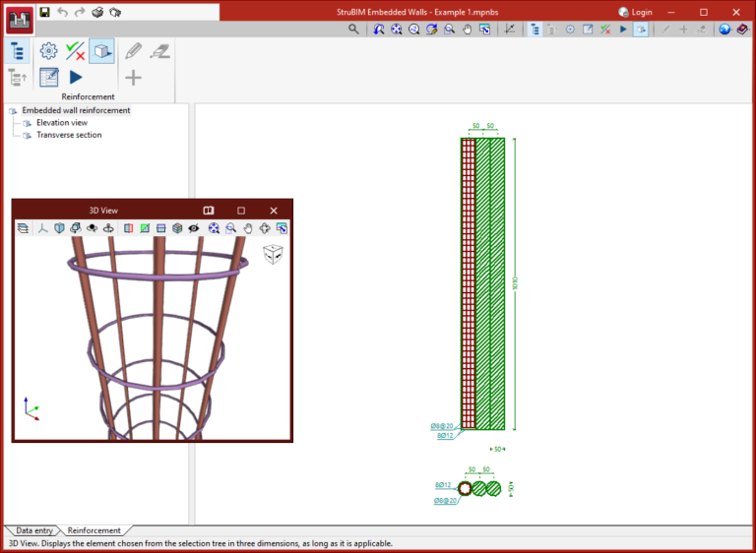Click the zoom extents icon in 3D View
756x553 pixels.
[x=214, y=228]
